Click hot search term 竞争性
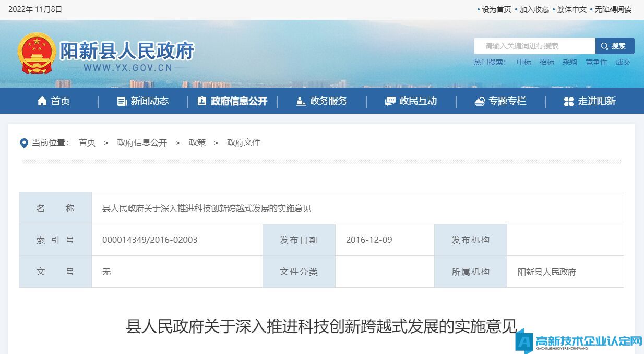The width and height of the screenshot is (644, 354). pos(596,62)
